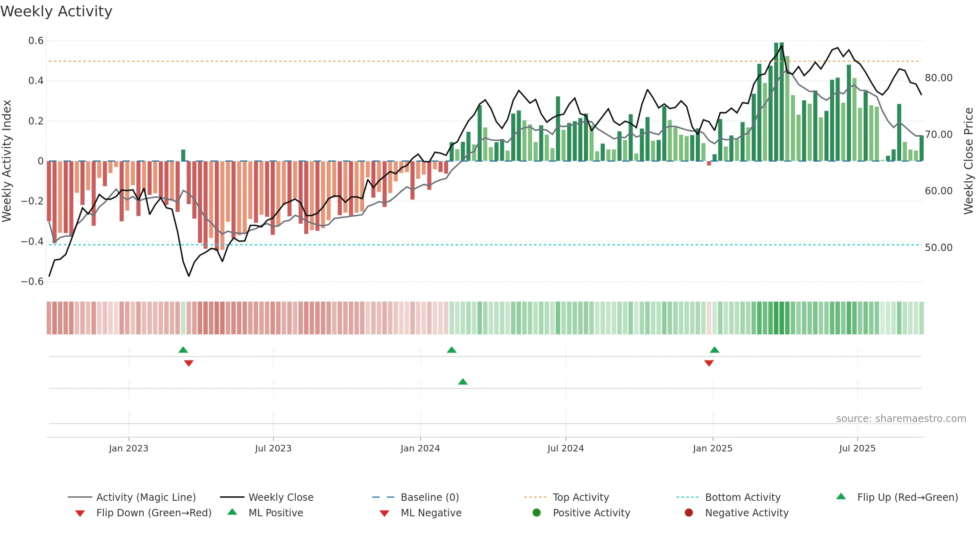Viewport: 980px width, 551px height.
Task: Click the cyan dotted Bottom Activity line
Action: point(485,245)
